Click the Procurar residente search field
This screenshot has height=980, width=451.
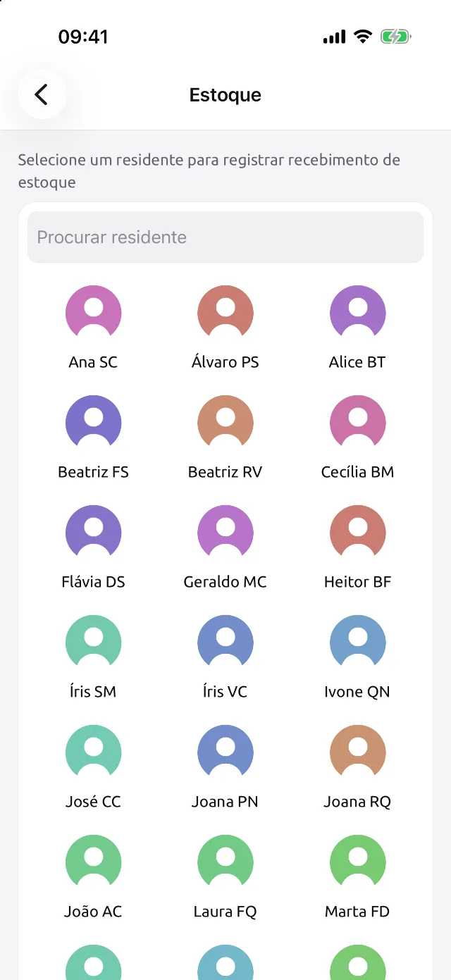225,237
